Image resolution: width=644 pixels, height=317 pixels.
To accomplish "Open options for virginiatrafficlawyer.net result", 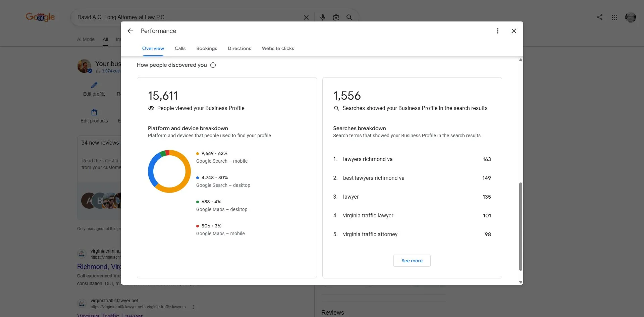I will [193, 307].
